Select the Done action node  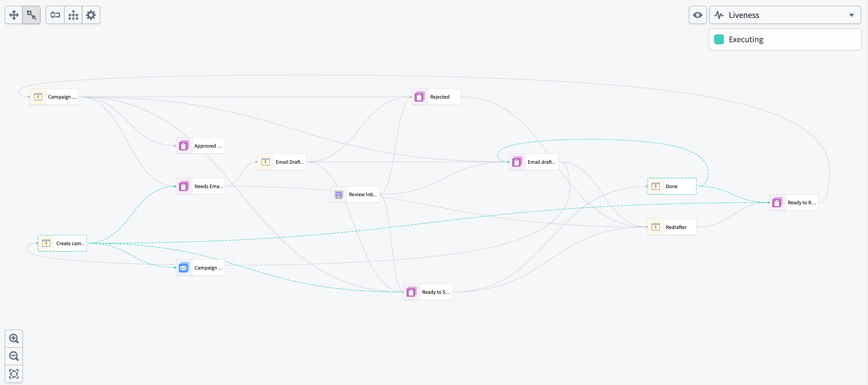672,186
